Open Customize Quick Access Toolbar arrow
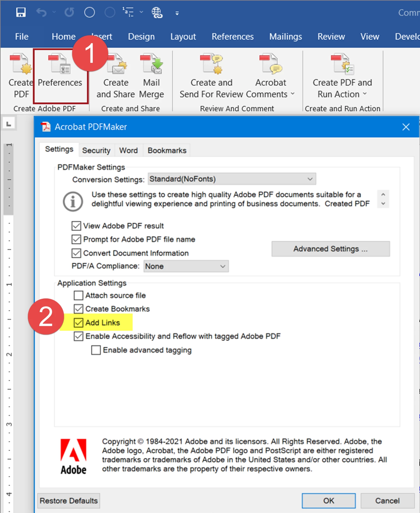Image resolution: width=420 pixels, height=513 pixels. point(177,13)
